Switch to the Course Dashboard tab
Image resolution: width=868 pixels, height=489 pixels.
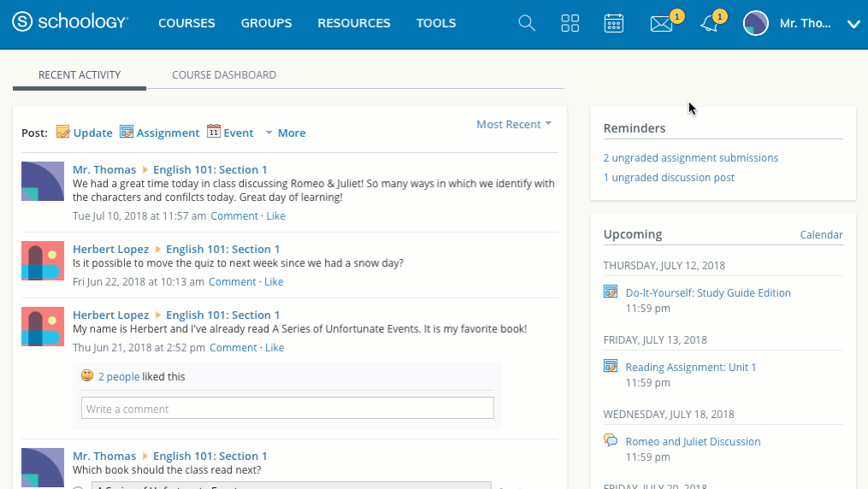coord(224,75)
